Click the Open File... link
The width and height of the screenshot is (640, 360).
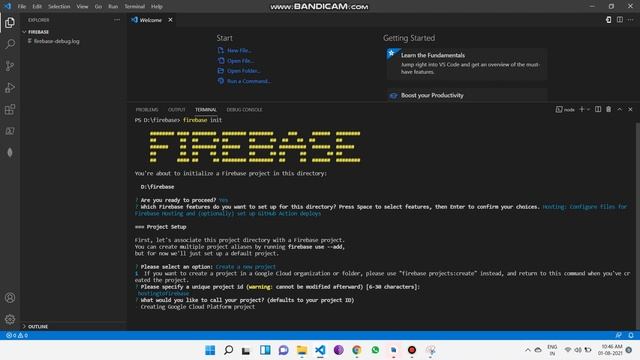coord(241,61)
